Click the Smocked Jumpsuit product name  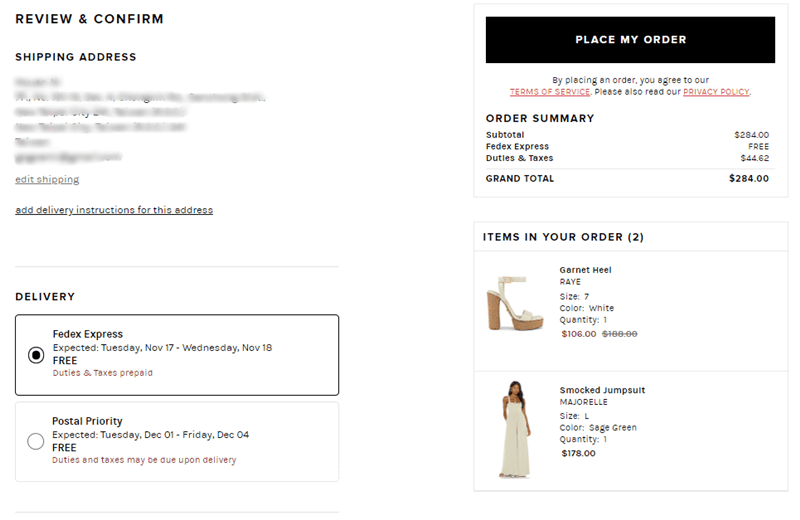coord(602,390)
